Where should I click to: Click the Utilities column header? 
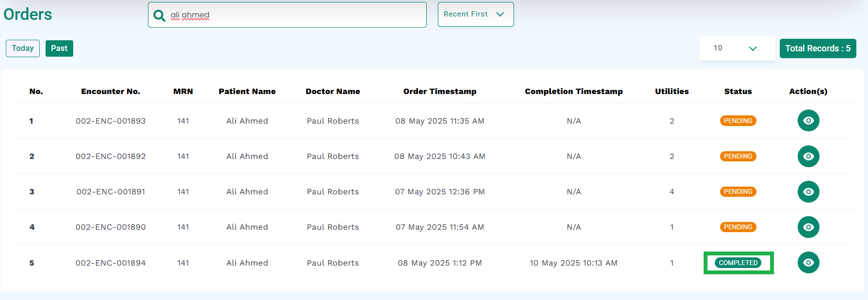coord(672,91)
